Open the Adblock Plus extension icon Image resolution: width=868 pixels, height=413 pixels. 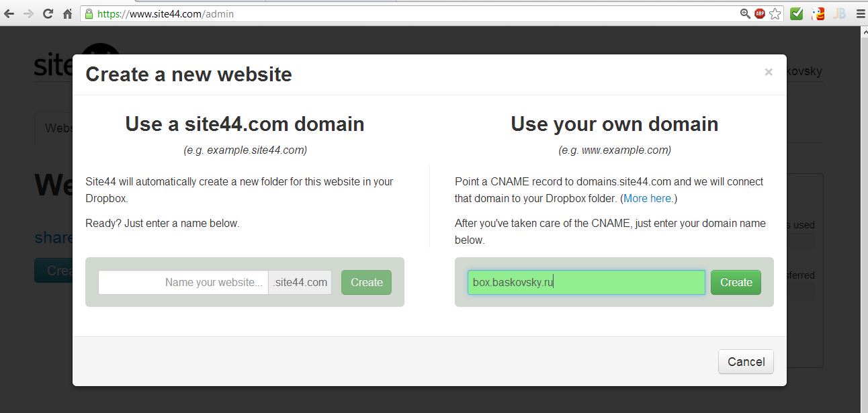760,13
